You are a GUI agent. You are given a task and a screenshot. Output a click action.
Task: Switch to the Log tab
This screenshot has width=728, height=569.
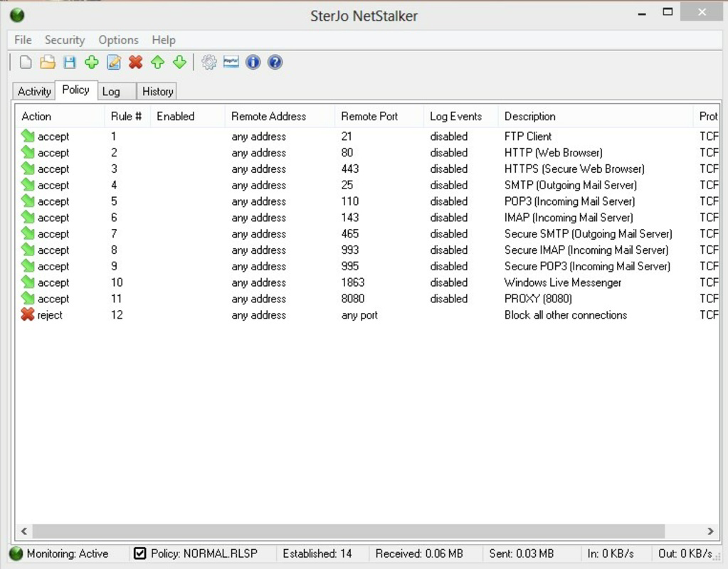pos(116,92)
